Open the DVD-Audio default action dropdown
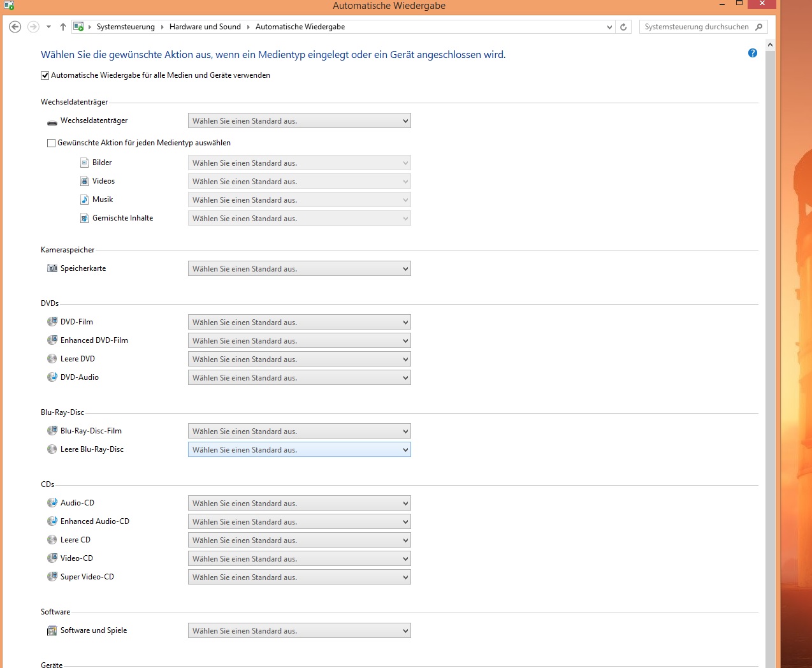812x668 pixels. (x=300, y=377)
